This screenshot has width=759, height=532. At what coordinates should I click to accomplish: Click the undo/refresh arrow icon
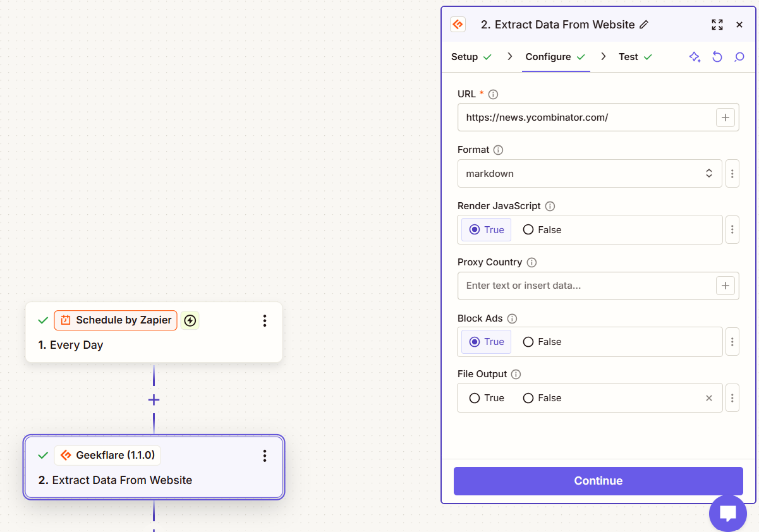click(x=717, y=57)
